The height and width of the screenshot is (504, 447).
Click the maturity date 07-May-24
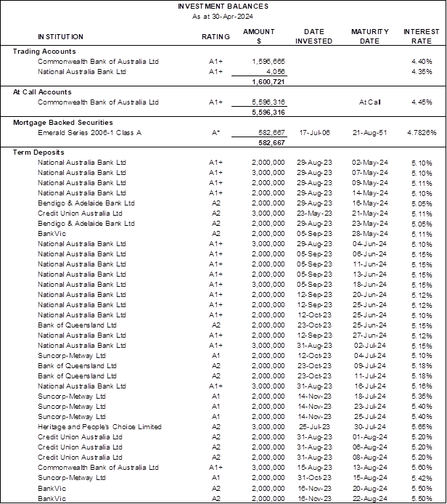369,173
